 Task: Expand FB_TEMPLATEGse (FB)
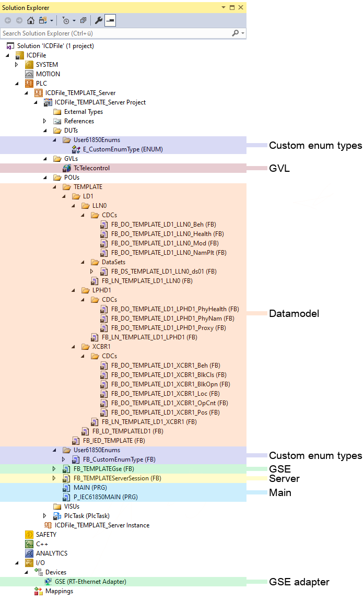tap(54, 469)
